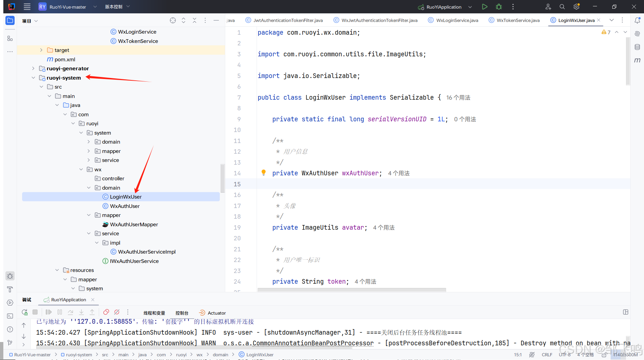This screenshot has width=644, height=360.
Task: Switch to WxJwtAuthenticationTokenFilter.java tab
Action: [x=376, y=20]
